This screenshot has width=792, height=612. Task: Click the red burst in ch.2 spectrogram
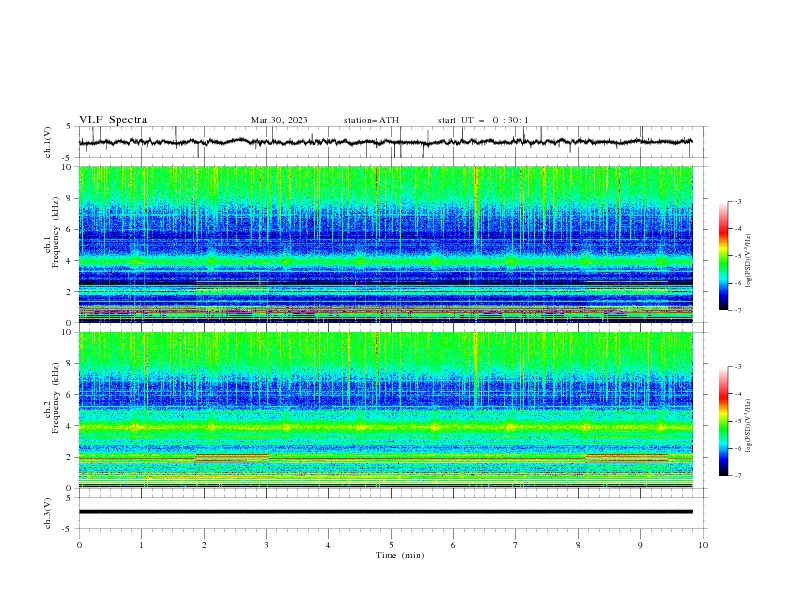(475, 366)
